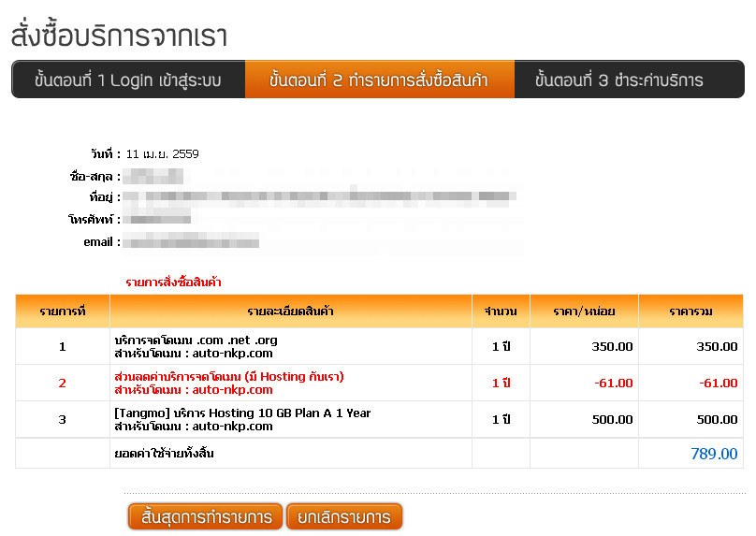
Task: Click the red รายการสั่งซื้อสินค้า heading
Action: click(173, 282)
